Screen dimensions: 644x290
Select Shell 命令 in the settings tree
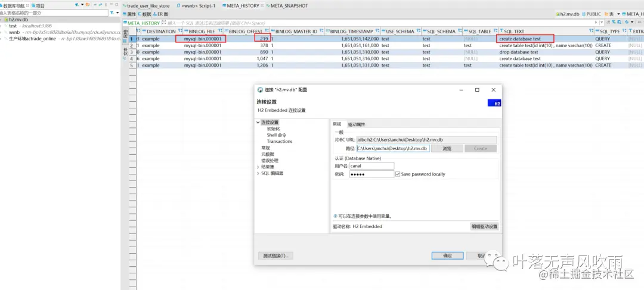point(277,135)
